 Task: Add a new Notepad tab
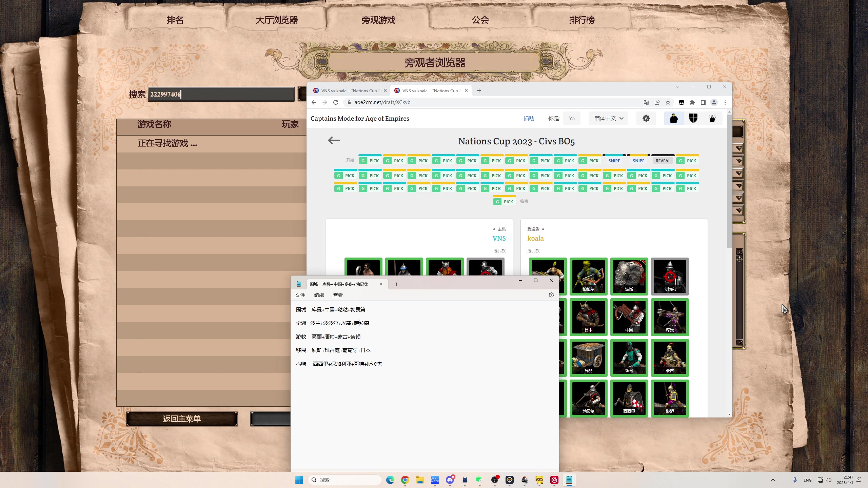[396, 284]
